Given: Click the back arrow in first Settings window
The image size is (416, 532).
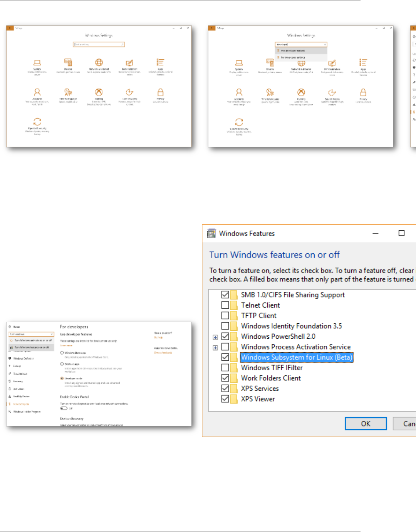Looking at the screenshot, I should [x=10, y=28].
